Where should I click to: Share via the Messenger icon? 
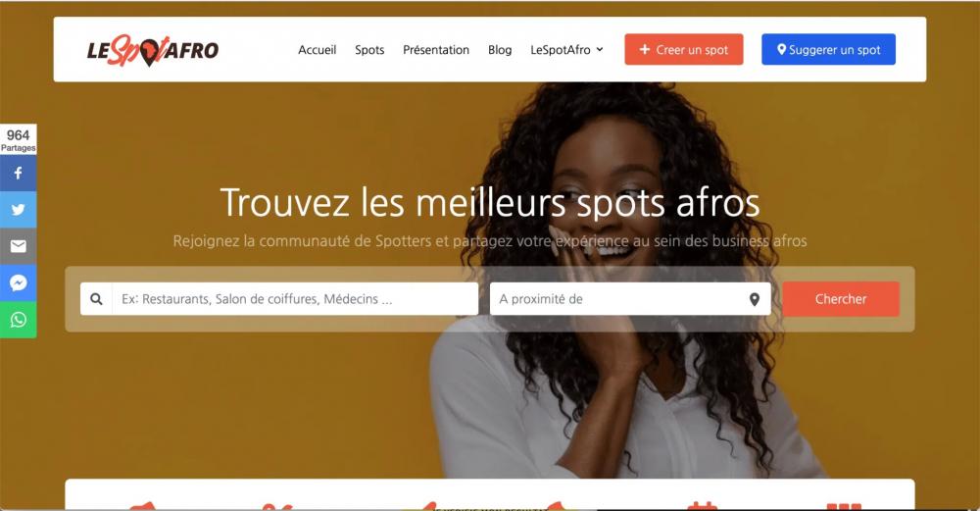coord(18,282)
